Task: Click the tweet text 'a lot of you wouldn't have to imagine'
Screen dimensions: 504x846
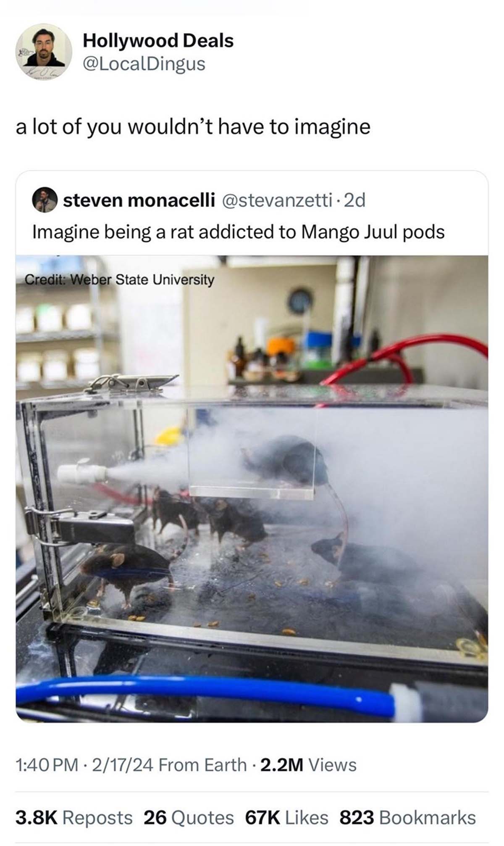Action: pos(193,127)
